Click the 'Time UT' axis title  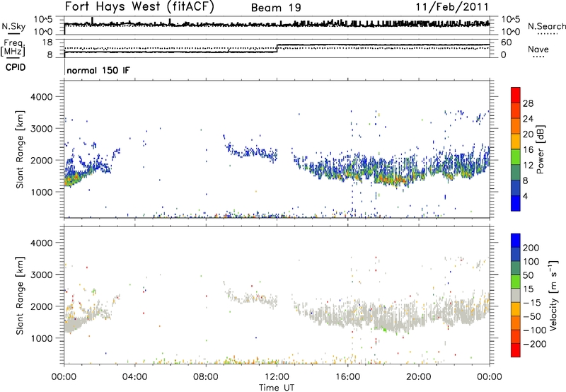coord(277,387)
